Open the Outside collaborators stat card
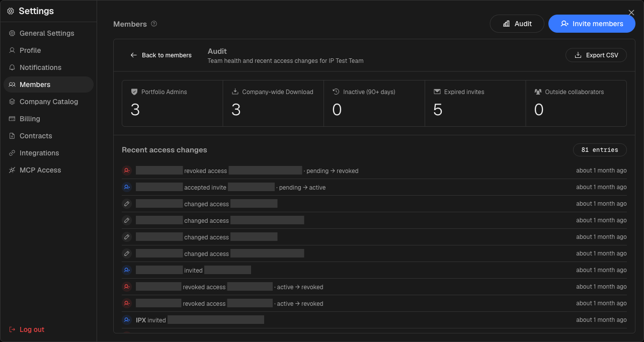 tap(576, 103)
